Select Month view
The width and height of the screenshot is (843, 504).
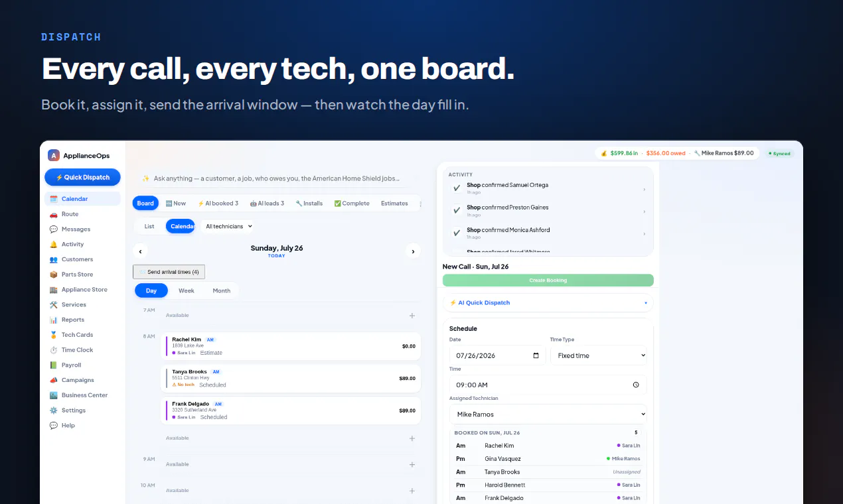(x=222, y=290)
